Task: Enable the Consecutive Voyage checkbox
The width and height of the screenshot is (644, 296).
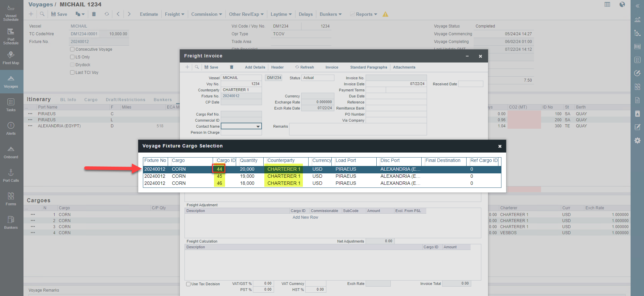Action: (72, 49)
